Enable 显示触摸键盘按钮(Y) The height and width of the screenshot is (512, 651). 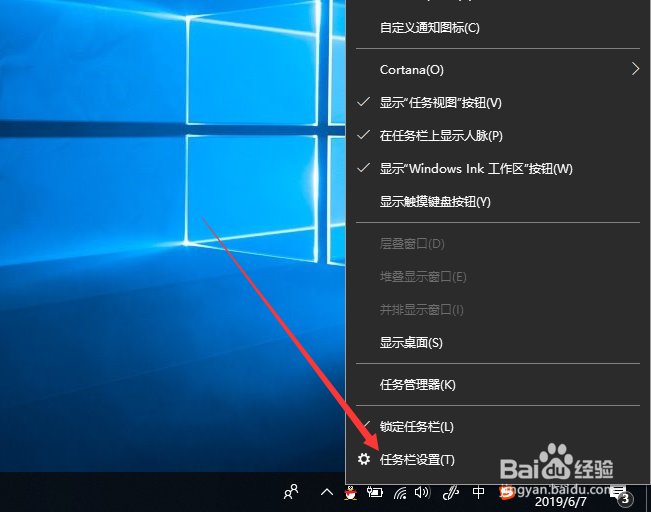click(x=497, y=202)
